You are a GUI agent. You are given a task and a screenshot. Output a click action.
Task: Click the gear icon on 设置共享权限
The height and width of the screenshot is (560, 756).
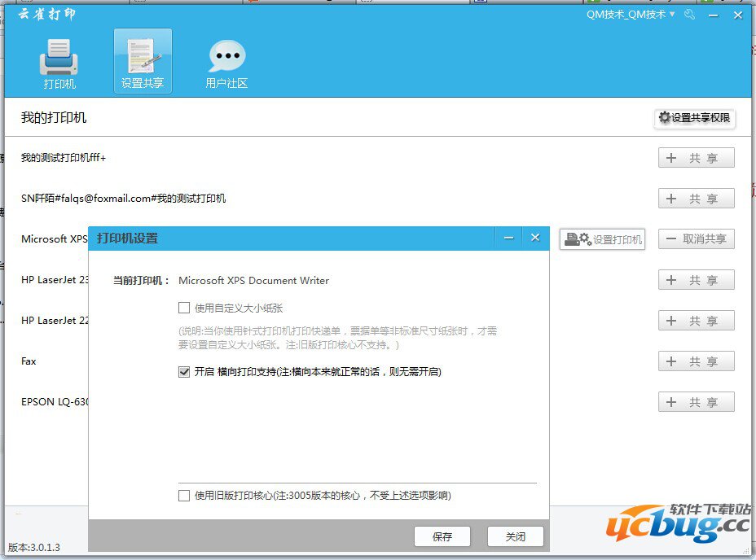point(666,118)
